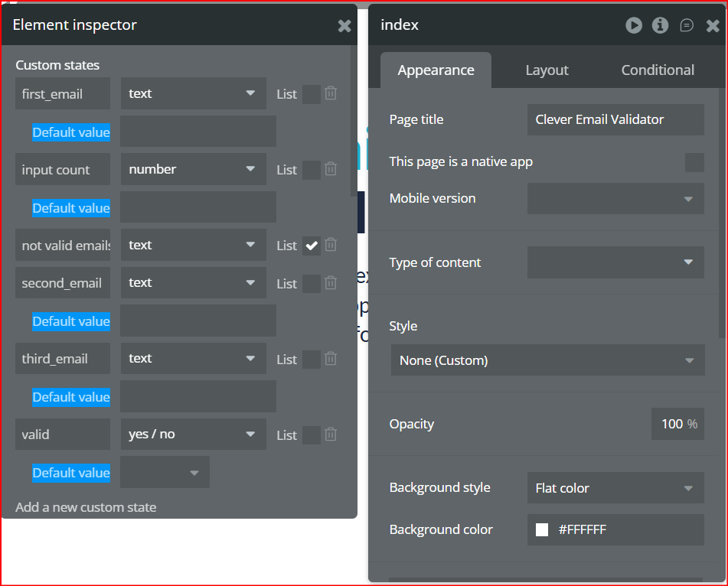Switch to the Conditional tab
The image size is (728, 586).
(658, 70)
